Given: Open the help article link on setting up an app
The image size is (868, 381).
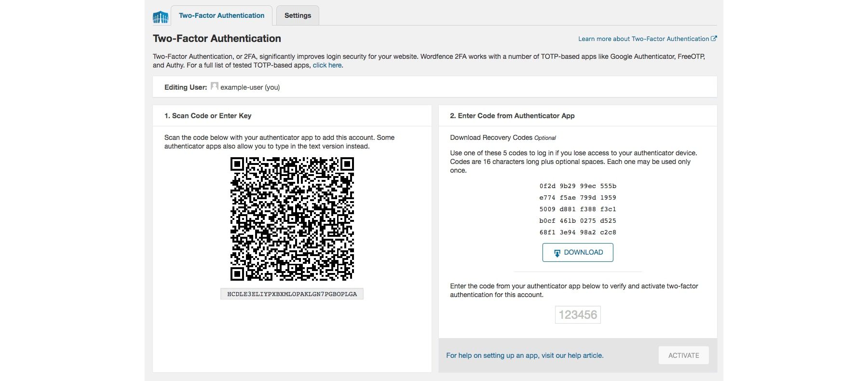Looking at the screenshot, I should point(525,355).
